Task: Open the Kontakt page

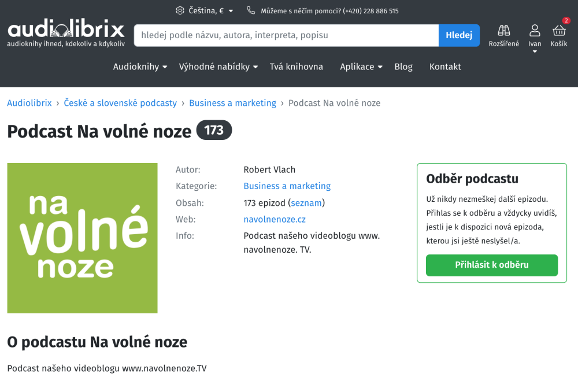Action: point(445,66)
